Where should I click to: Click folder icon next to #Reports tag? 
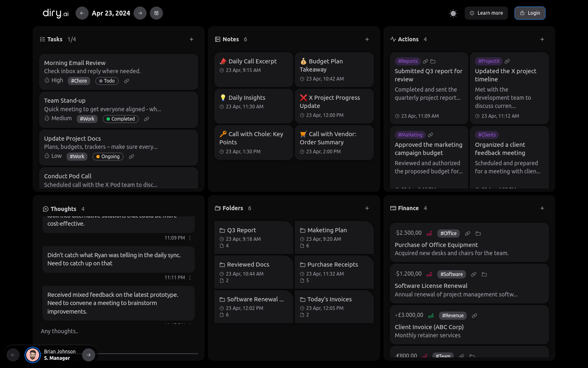point(433,61)
